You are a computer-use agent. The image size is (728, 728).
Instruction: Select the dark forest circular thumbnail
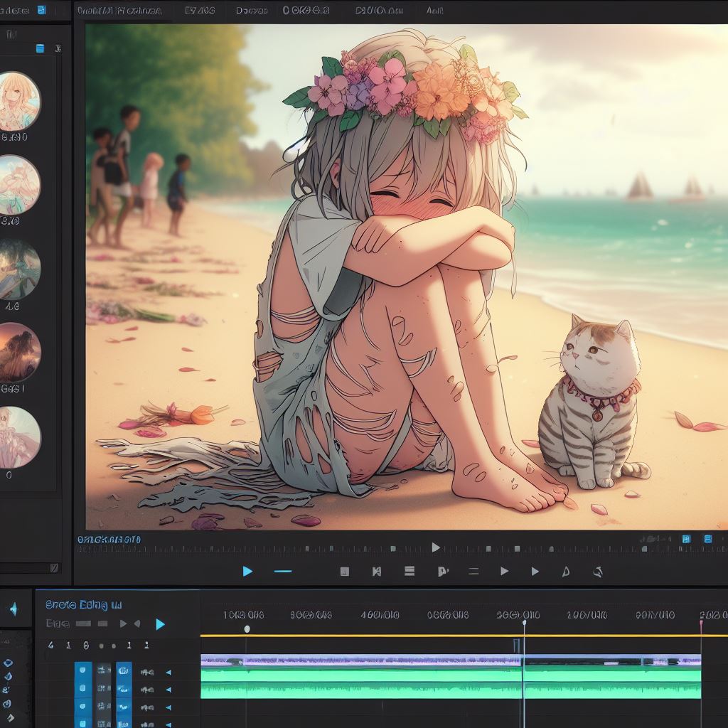click(18, 269)
